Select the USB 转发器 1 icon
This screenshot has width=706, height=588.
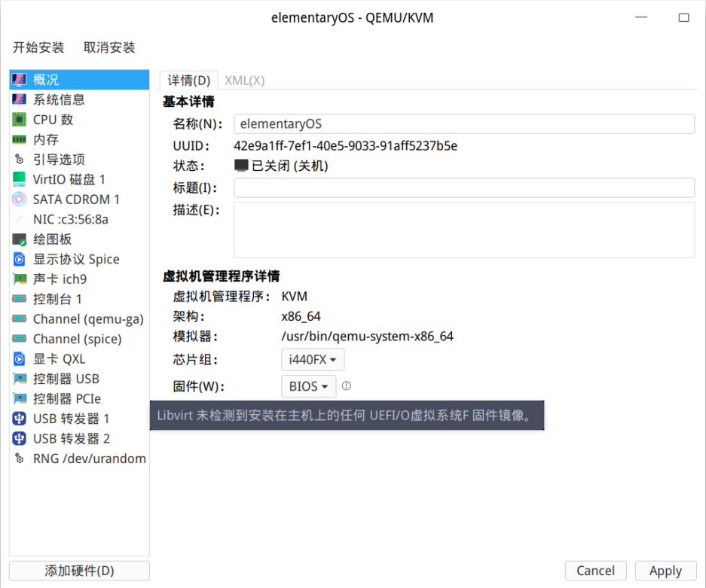click(x=19, y=419)
